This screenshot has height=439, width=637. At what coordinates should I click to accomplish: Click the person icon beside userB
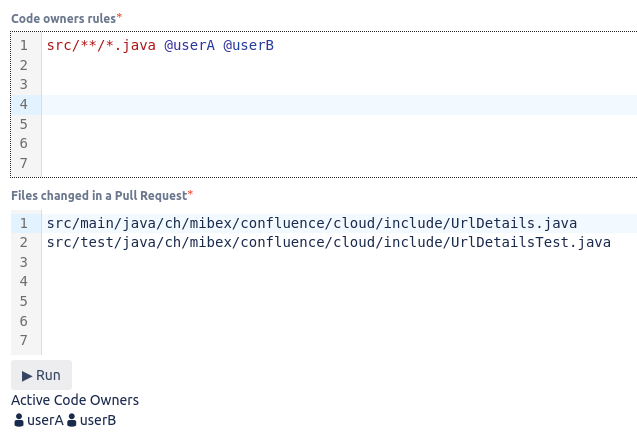pos(72,421)
